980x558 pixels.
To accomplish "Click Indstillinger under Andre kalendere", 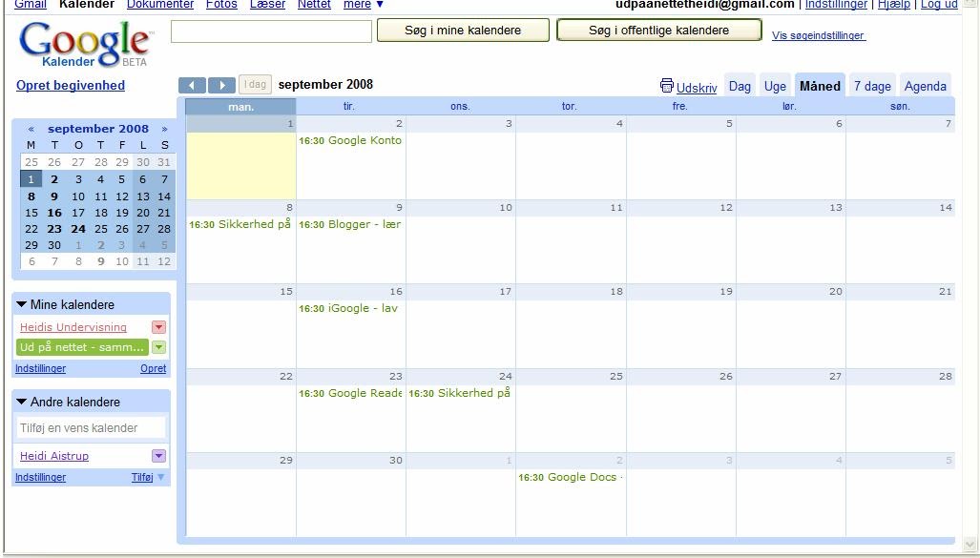I will point(41,477).
